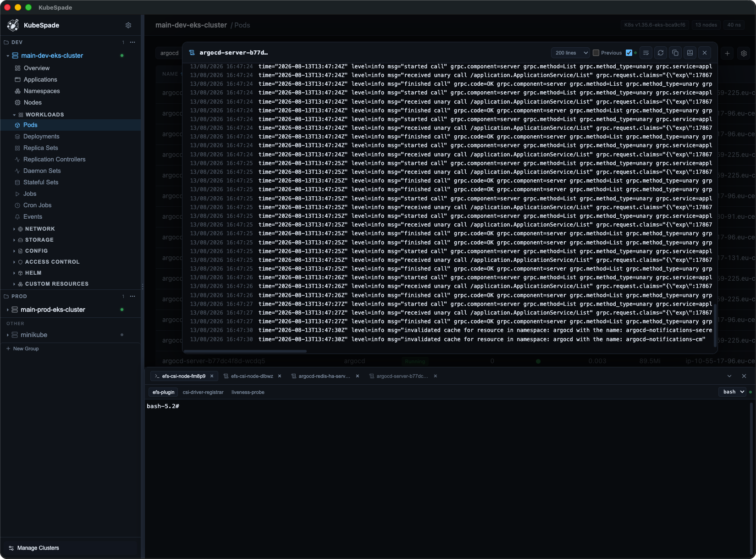This screenshot has width=756, height=559.
Task: Click the Replica Sets icon
Action: point(17,148)
